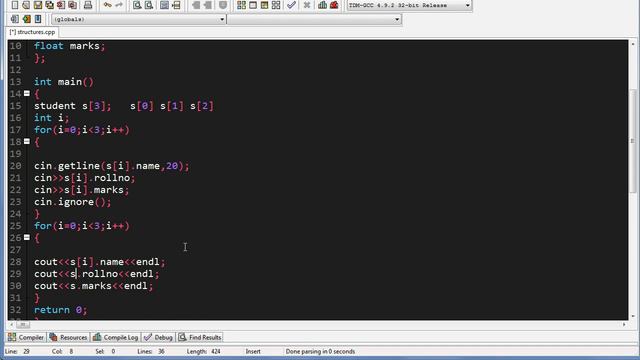This screenshot has height=360, width=640.
Task: Start debugging with the checkmark icon
Action: [291, 5]
